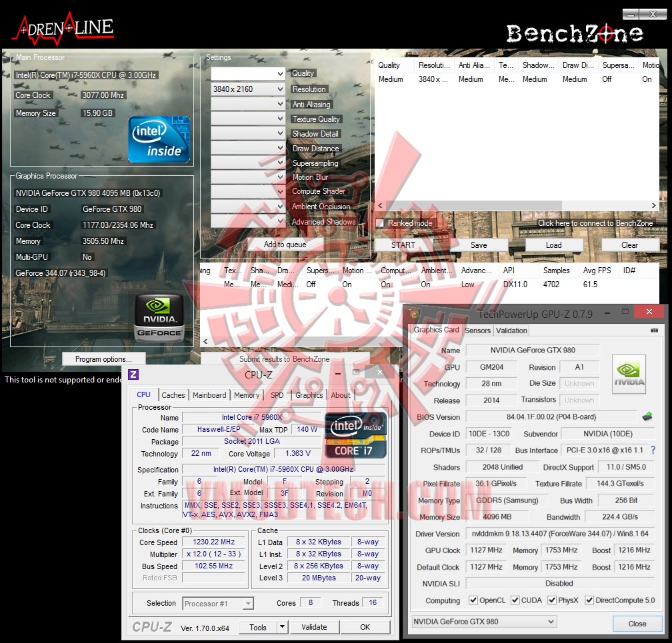Switch to the Mainboard tab in CPU-Z

coord(209,395)
